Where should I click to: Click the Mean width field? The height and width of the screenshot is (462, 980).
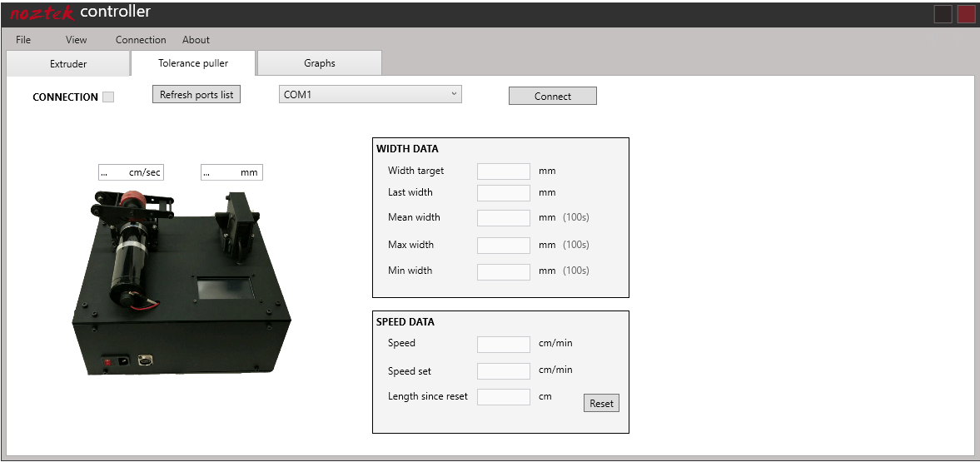click(x=503, y=218)
